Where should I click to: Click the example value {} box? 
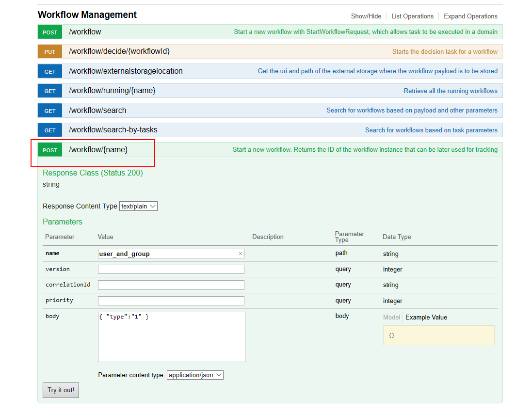point(439,335)
